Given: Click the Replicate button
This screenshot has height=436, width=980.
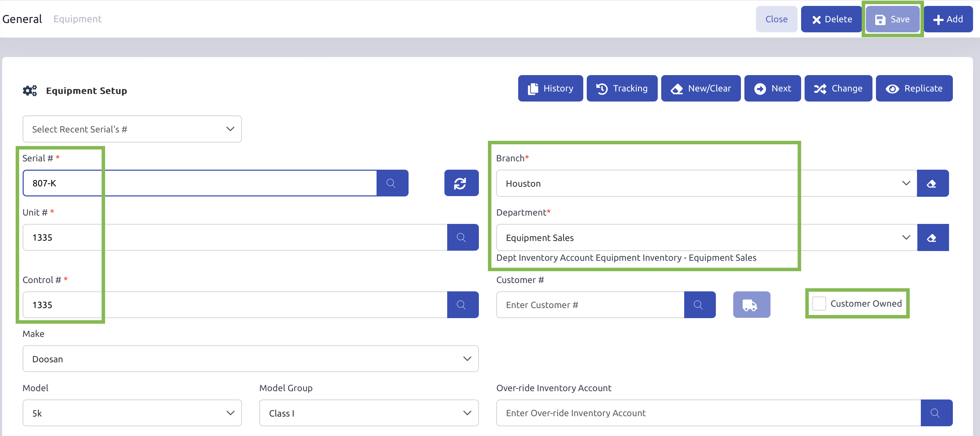Looking at the screenshot, I should click(x=914, y=89).
